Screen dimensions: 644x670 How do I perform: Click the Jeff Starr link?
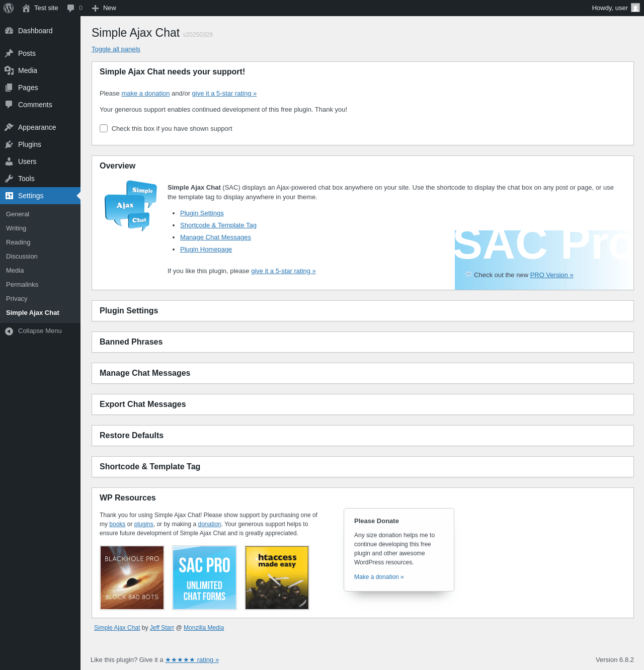(162, 628)
